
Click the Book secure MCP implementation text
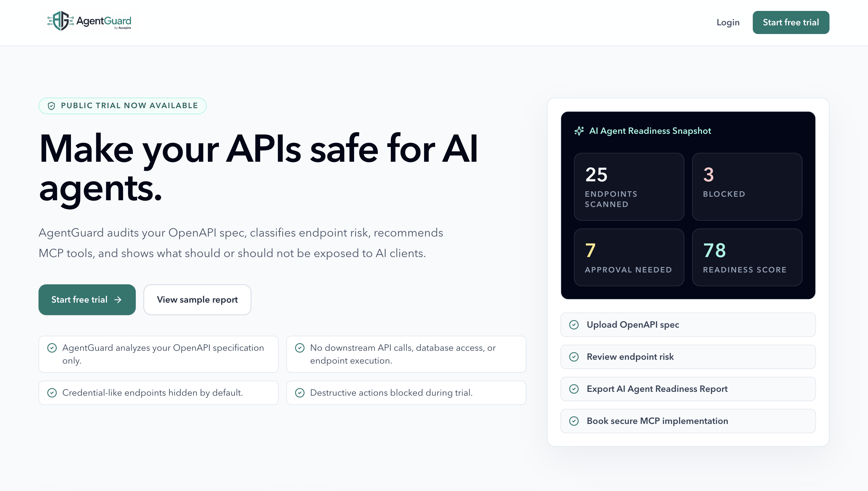(657, 421)
